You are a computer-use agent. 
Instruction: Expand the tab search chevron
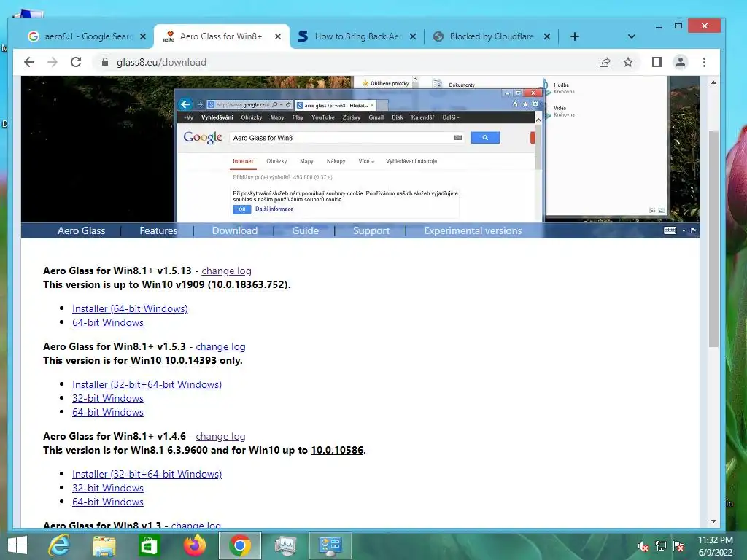coord(632,36)
